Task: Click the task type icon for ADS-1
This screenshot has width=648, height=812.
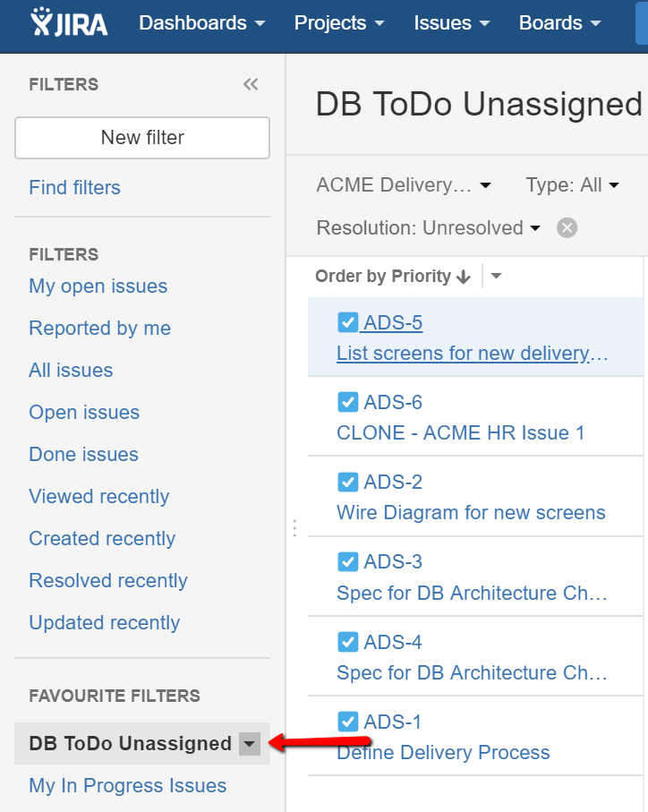Action: click(x=348, y=722)
